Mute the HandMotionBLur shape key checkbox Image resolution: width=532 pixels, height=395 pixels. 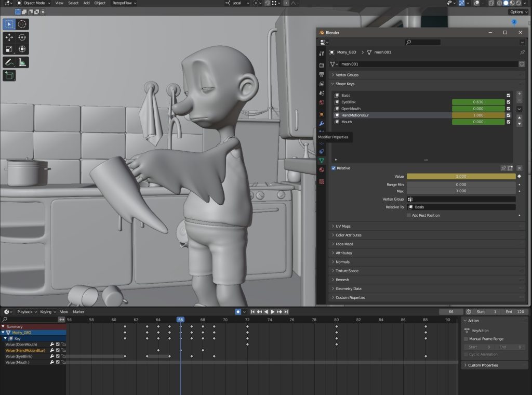[508, 115]
